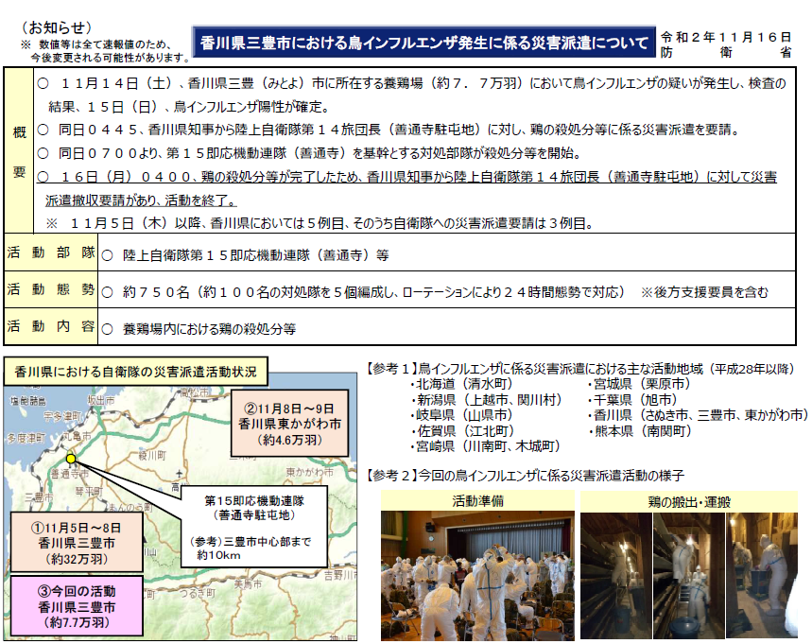Click the note 数値等は全て速報値のため
The width and height of the screenshot is (812, 644).
pos(98,44)
